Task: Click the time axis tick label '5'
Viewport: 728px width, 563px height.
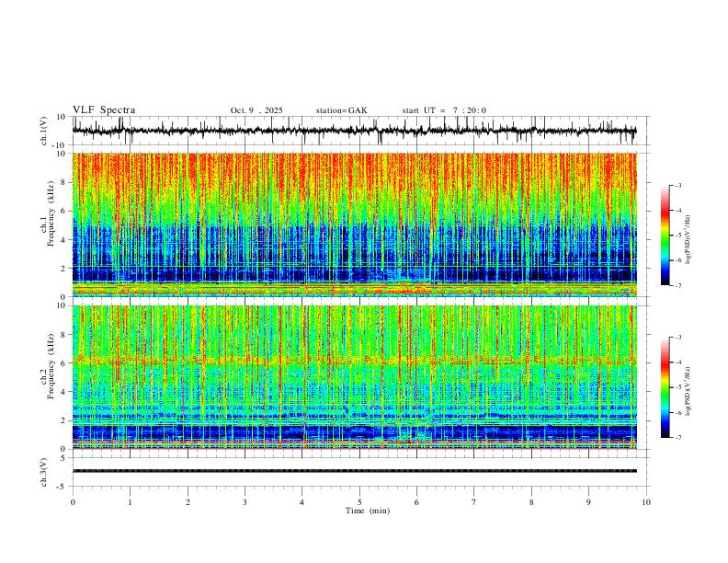Action: click(x=359, y=502)
